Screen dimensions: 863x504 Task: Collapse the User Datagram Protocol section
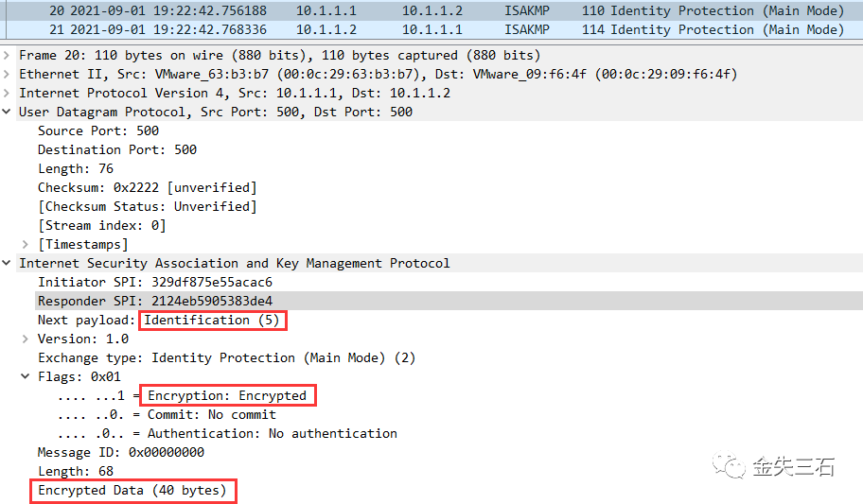click(x=7, y=112)
